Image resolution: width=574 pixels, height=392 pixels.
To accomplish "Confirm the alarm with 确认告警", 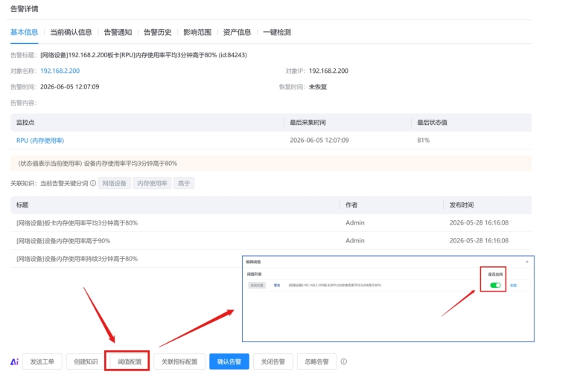I will 229,362.
